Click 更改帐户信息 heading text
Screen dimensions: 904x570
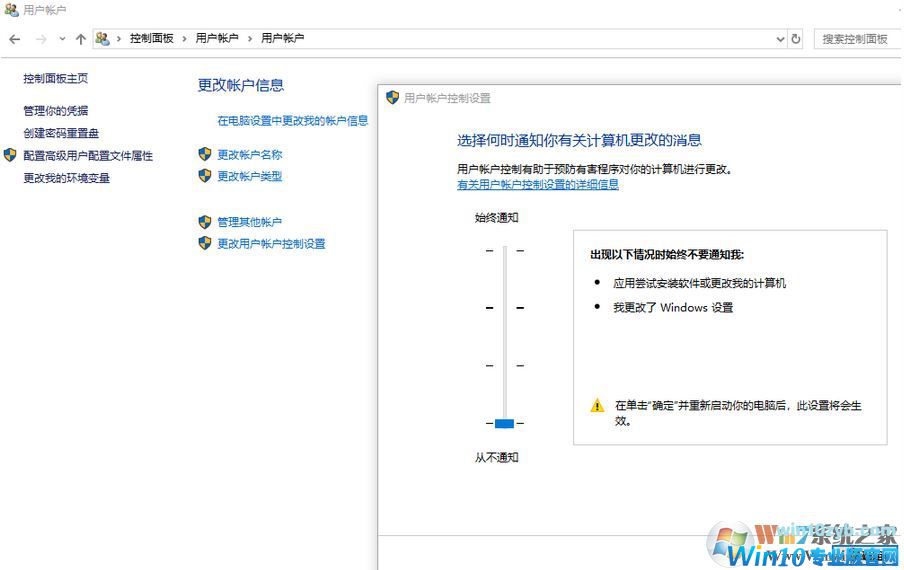pyautogui.click(x=241, y=85)
